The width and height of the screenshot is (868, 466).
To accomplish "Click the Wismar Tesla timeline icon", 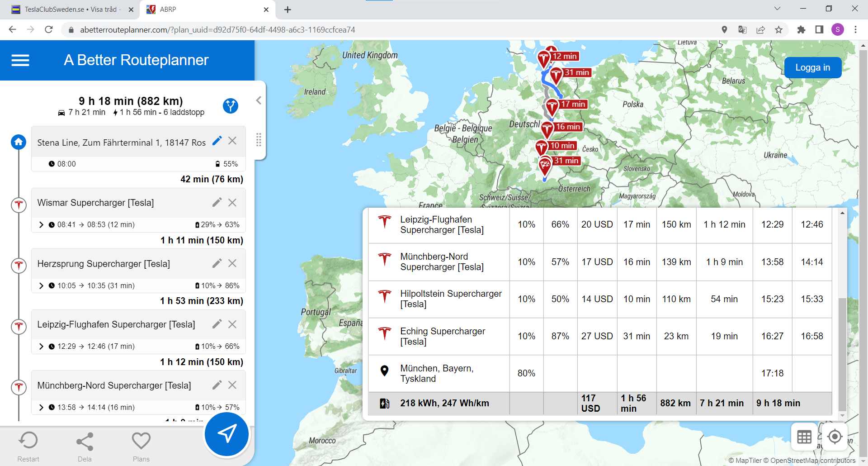I will (x=19, y=204).
